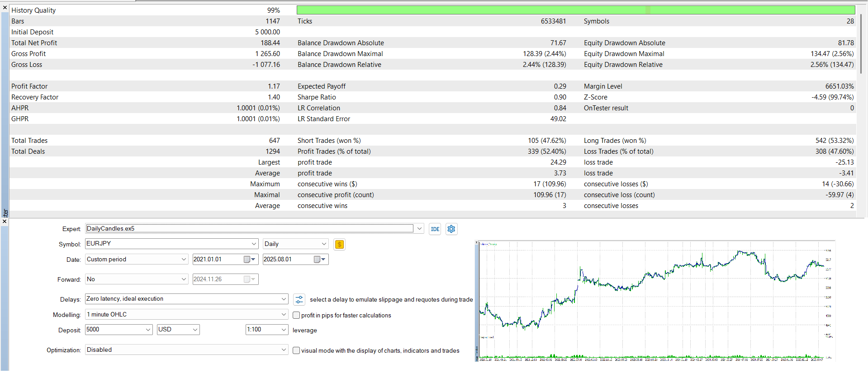868x378 pixels.
Task: Click the Total Deals value 1294
Action: point(273,151)
